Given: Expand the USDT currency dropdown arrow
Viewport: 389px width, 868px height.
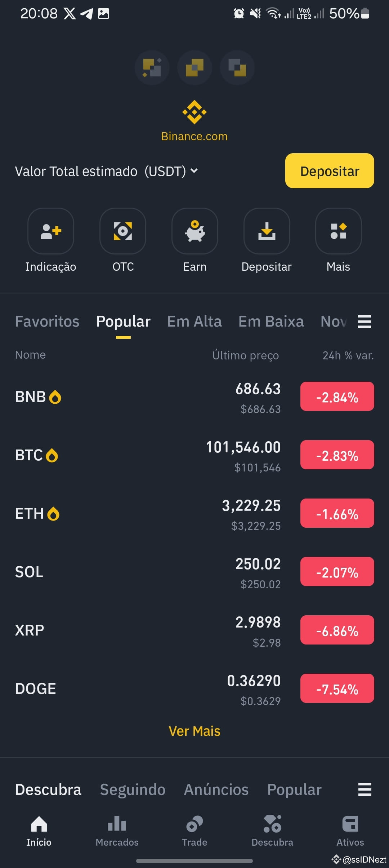Looking at the screenshot, I should click(194, 171).
